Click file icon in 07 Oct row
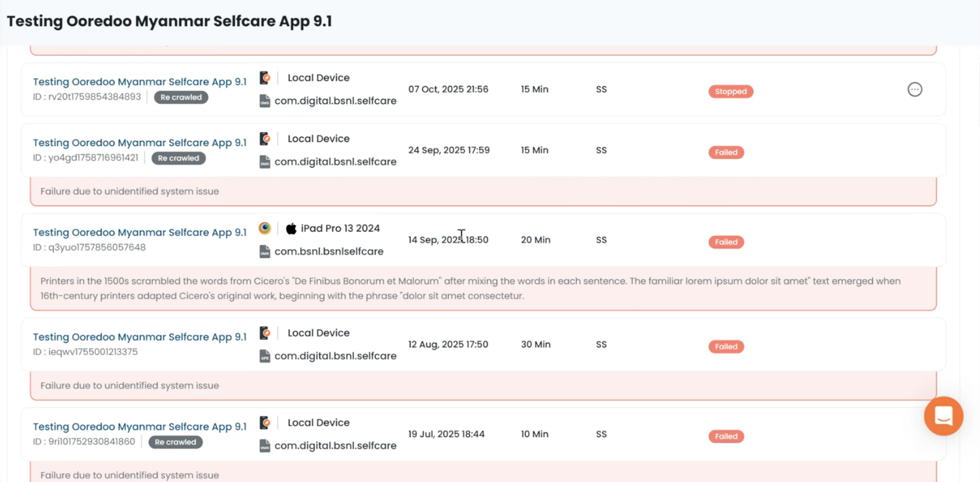The width and height of the screenshot is (980, 482). tap(265, 101)
